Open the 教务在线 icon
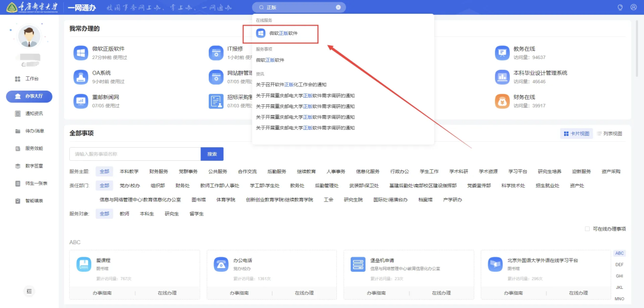 [502, 53]
